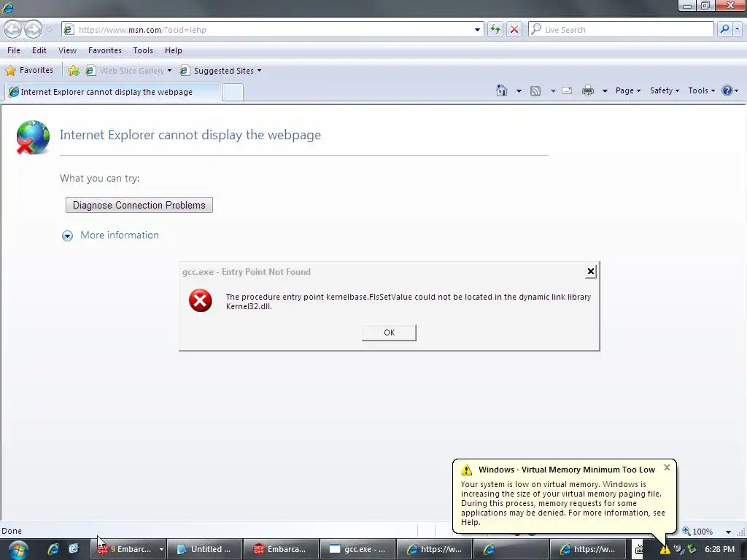Click the keyboard tray icon
This screenshot has width=747, height=560.
(639, 550)
